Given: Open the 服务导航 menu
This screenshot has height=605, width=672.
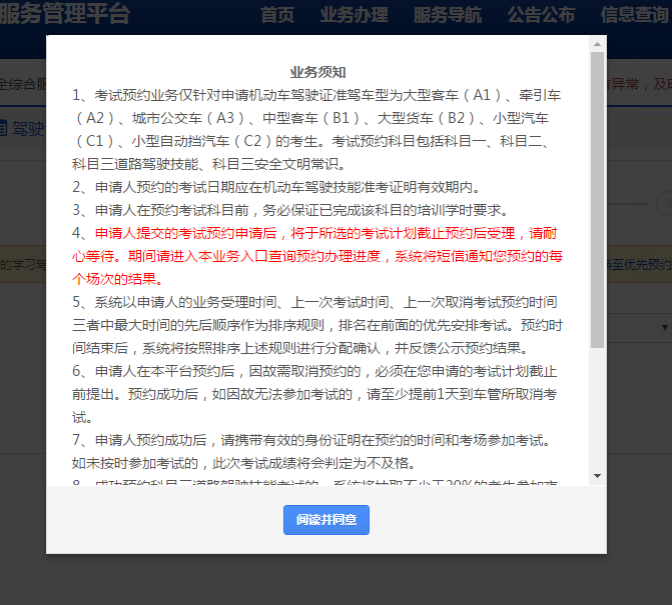Looking at the screenshot, I should (x=447, y=15).
